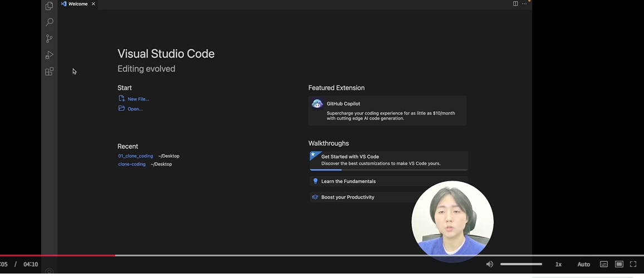Open recent folder clone-coding

click(x=132, y=164)
